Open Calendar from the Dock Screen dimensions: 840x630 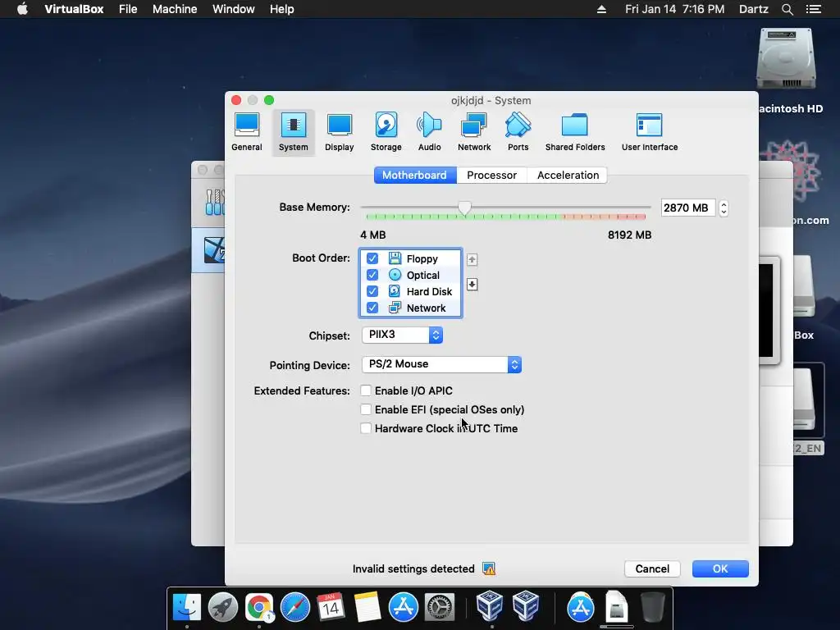(x=331, y=607)
